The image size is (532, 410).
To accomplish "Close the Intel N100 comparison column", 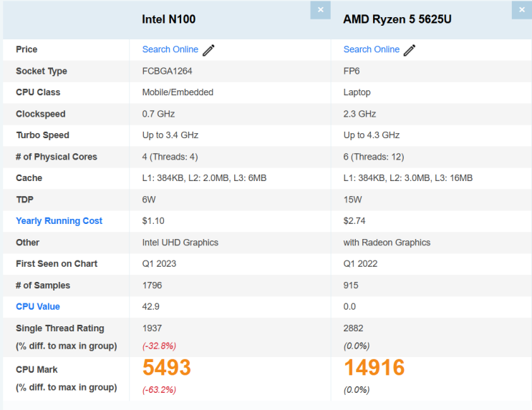I will pos(320,10).
